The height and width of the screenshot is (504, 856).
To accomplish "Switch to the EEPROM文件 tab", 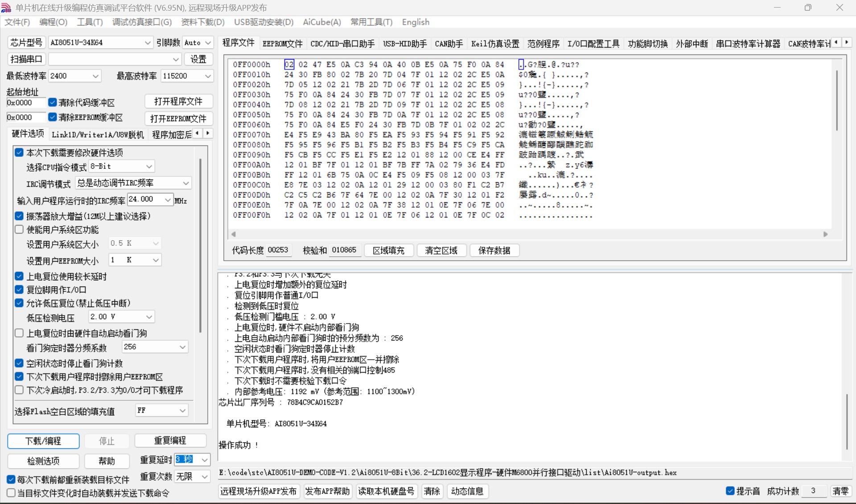I will tap(282, 44).
